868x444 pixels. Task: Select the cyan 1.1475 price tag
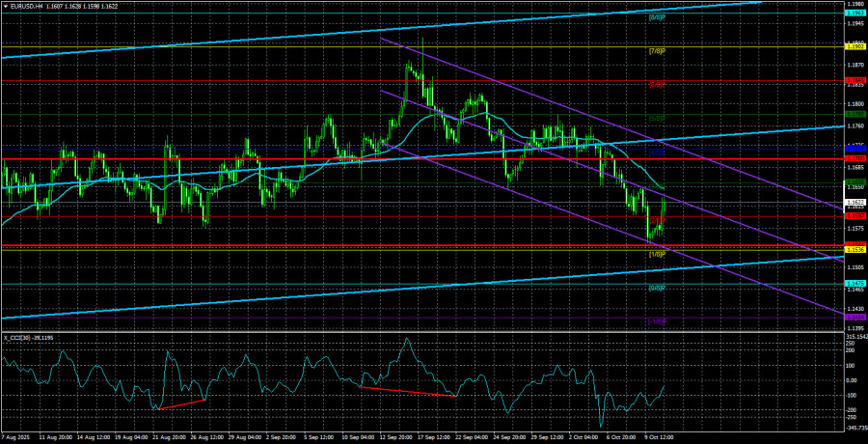click(854, 283)
